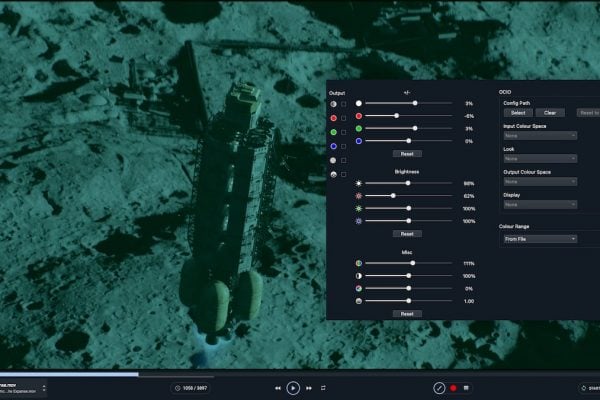
Task: Click the red brightness slider handle
Action: click(393, 196)
